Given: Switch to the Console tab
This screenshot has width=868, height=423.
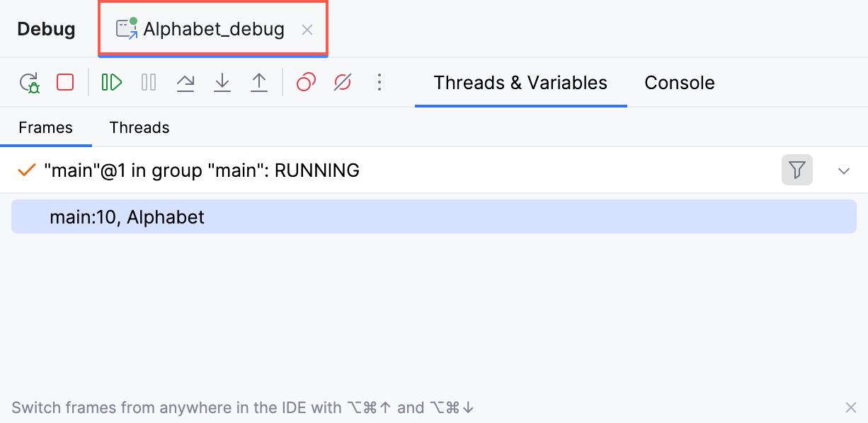Looking at the screenshot, I should [x=679, y=83].
